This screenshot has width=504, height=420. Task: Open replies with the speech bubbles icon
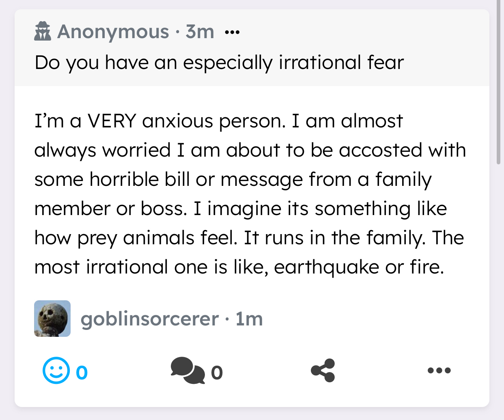tap(187, 370)
